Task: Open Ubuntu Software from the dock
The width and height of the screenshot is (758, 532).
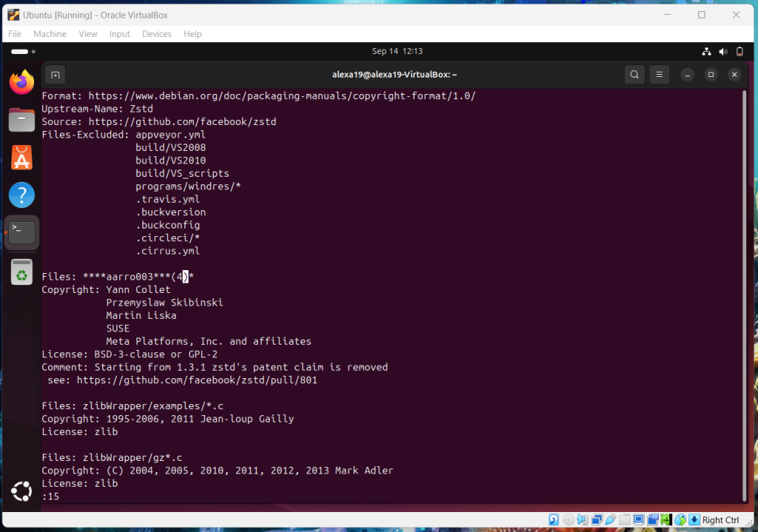Action: pyautogui.click(x=21, y=158)
